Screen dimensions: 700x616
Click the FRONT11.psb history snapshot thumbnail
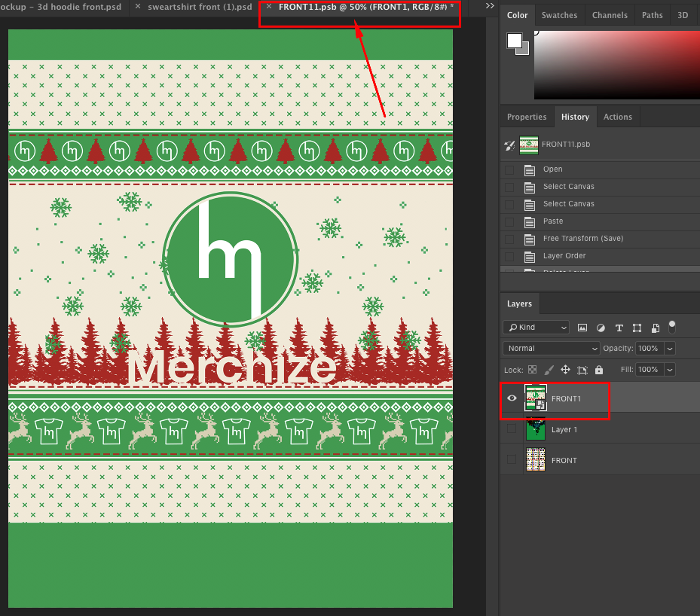[528, 145]
